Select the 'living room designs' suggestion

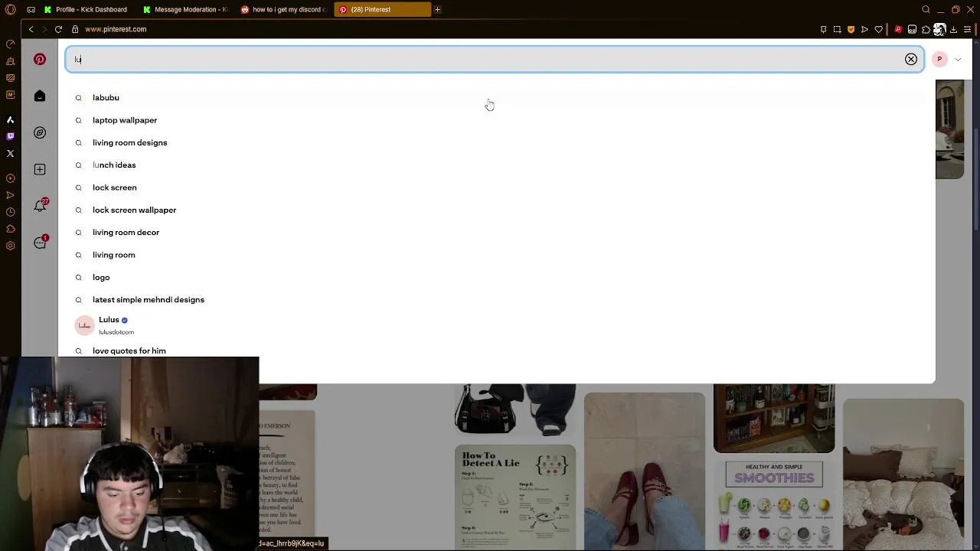pos(129,142)
